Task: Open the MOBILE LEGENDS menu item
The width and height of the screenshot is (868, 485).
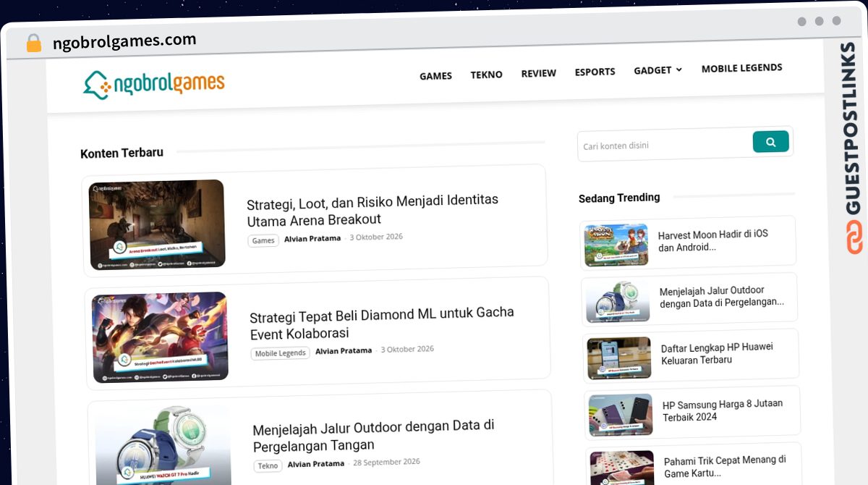Action: pyautogui.click(x=741, y=68)
